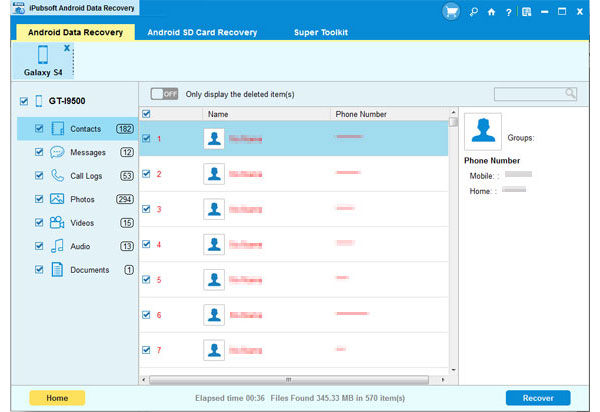Open the shopping cart purchase icon
This screenshot has height=412, width=600.
pos(452,12)
